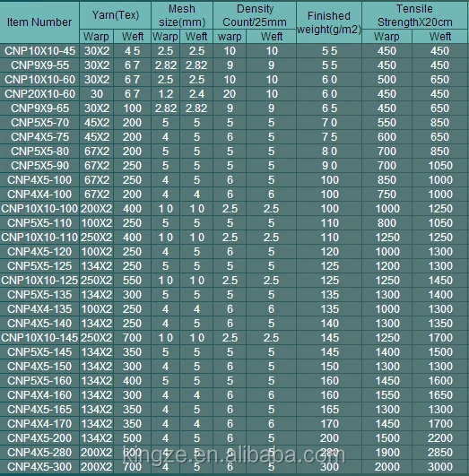Viewport: 469px width, 476px height.
Task: Click Weft tensile 1350 in CNP4X5-140 row
Action: coord(440,324)
